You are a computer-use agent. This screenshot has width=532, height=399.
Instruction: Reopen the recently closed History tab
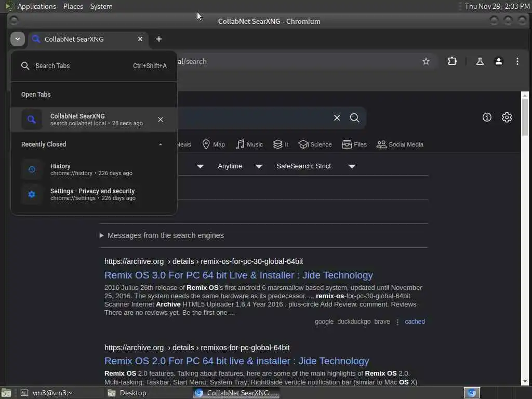[x=94, y=169]
